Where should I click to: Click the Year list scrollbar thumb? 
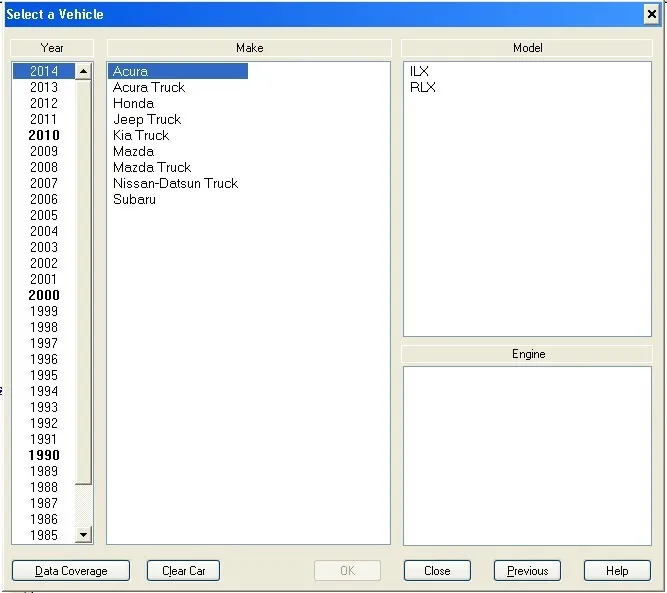tap(83, 282)
